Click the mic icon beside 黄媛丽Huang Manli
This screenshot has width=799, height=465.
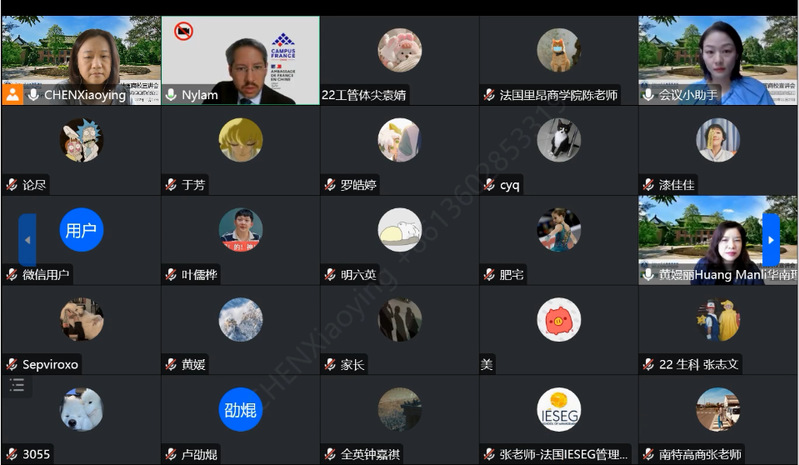pyautogui.click(x=648, y=275)
